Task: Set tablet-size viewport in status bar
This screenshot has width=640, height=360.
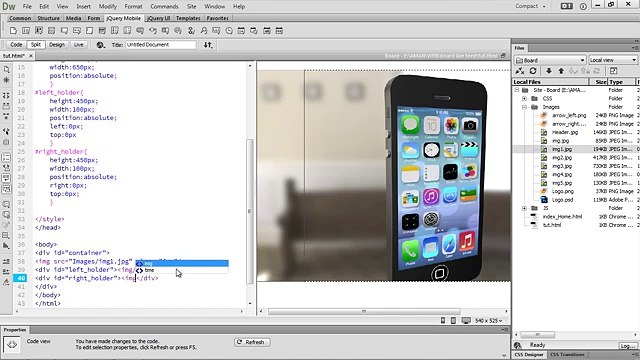Action: (453, 321)
